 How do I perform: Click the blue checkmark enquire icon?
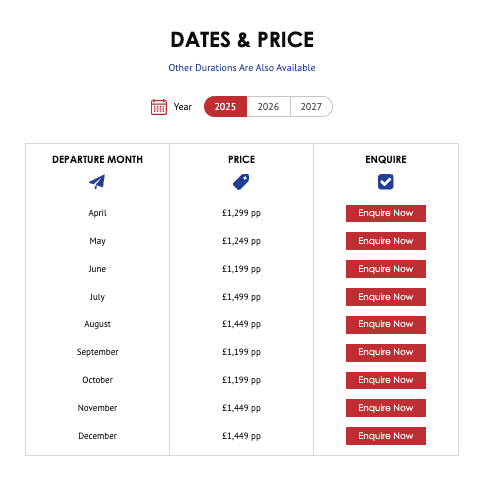coord(386,182)
